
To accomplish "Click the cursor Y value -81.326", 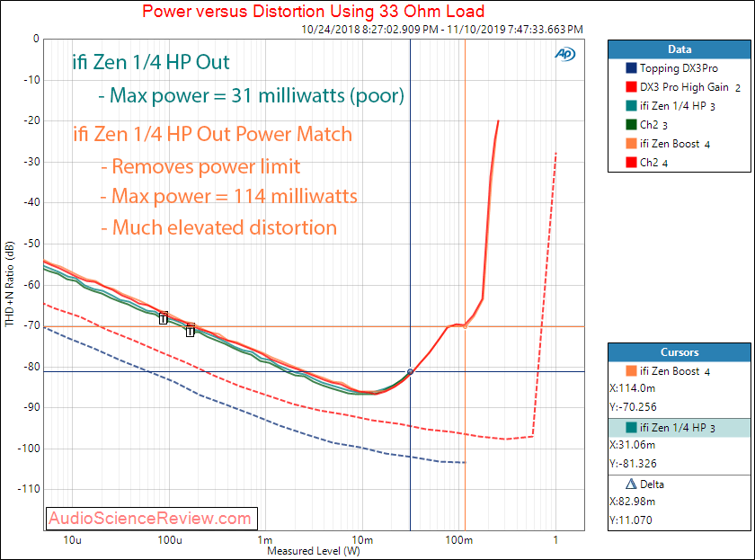I will pyautogui.click(x=633, y=464).
